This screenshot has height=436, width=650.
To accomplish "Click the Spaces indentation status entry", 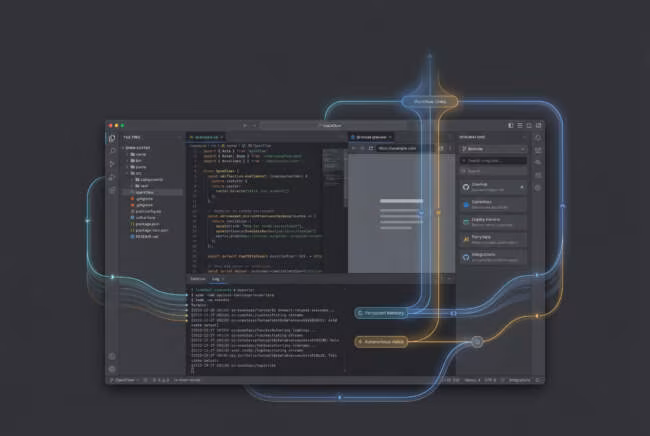I will [472, 380].
